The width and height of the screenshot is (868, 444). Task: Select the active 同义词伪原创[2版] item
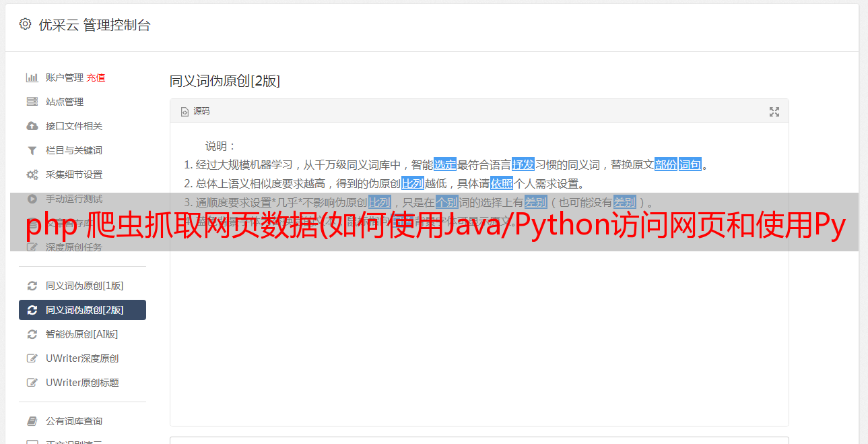tap(82, 310)
